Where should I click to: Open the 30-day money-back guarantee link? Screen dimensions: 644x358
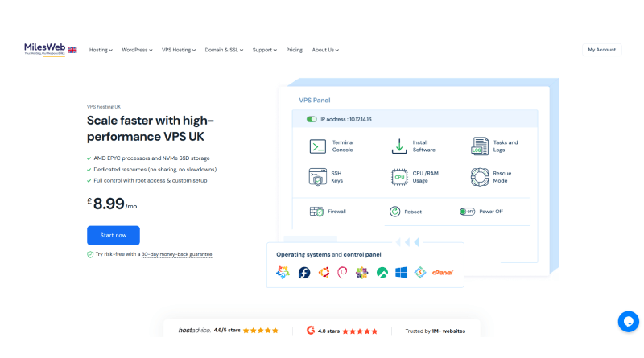176,254
